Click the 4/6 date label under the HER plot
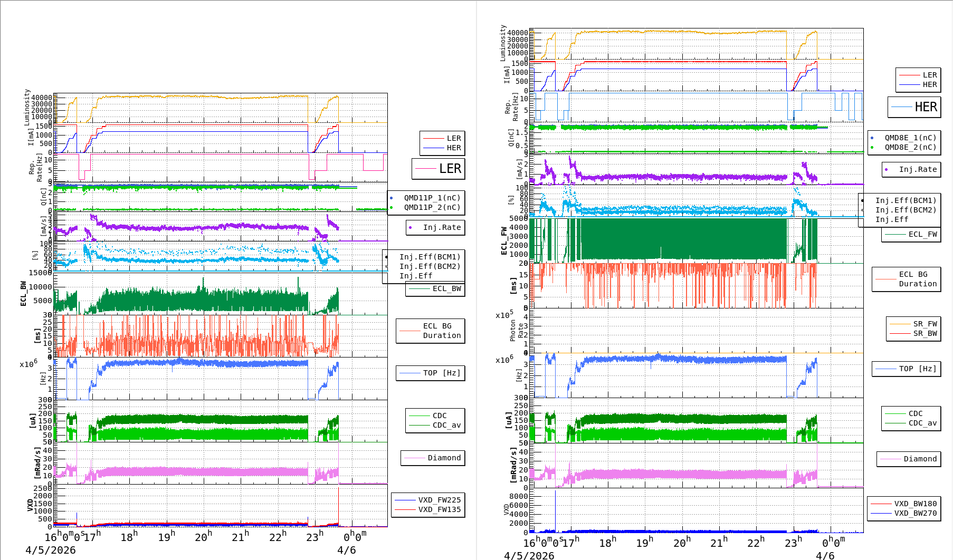 point(825,555)
